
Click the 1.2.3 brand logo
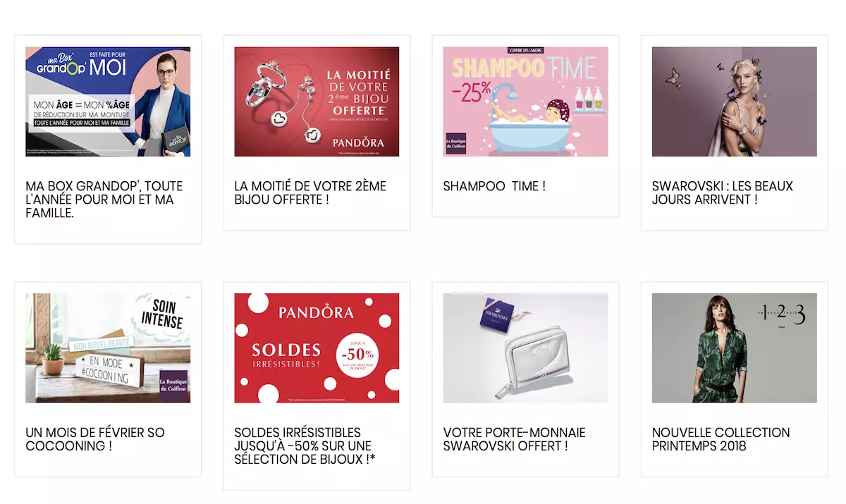(x=773, y=314)
